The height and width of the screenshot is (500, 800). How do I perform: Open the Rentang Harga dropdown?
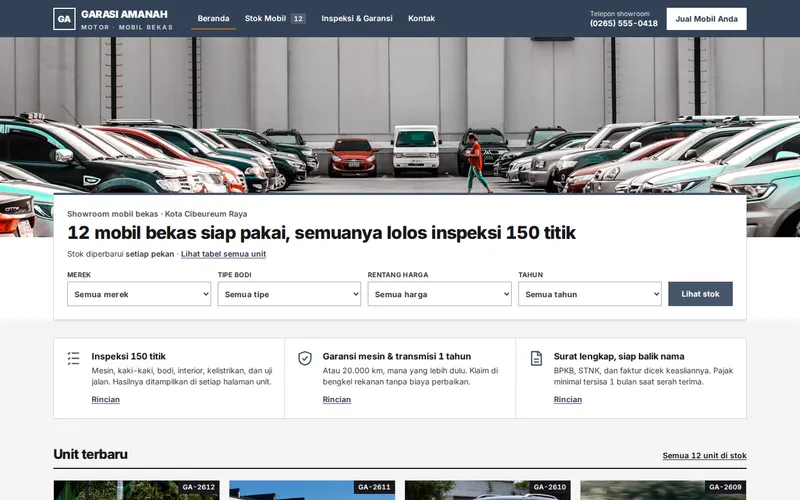coord(439,294)
